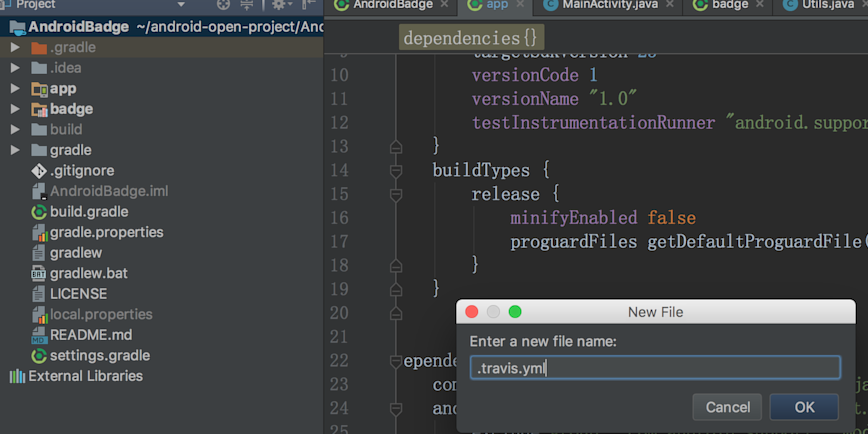
Task: Click the gradle.properties file icon
Action: [39, 232]
